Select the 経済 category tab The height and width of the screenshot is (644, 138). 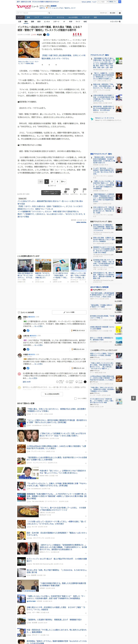point(39,21)
